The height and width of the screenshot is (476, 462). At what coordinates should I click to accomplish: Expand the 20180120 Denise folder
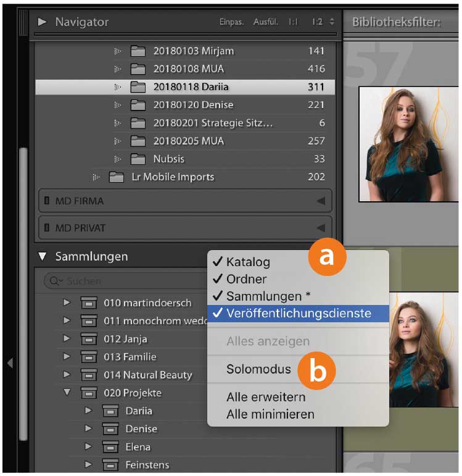pos(117,105)
